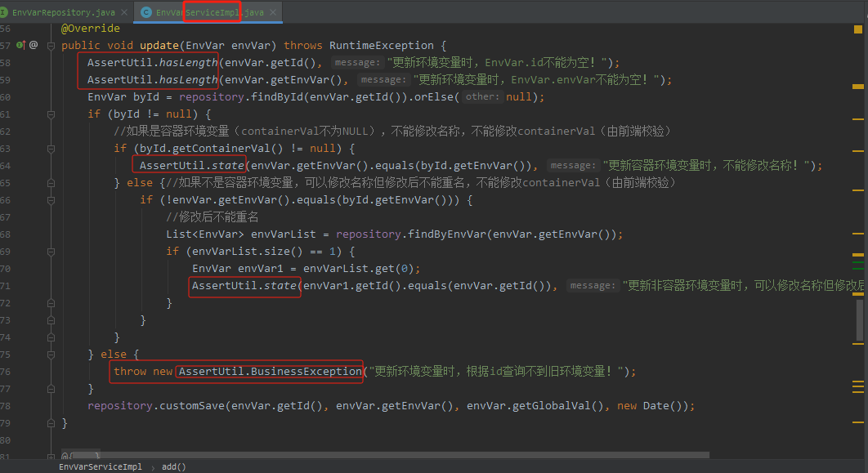Collapse the update method fold on line 57
This screenshot has height=473, width=868.
click(51, 46)
